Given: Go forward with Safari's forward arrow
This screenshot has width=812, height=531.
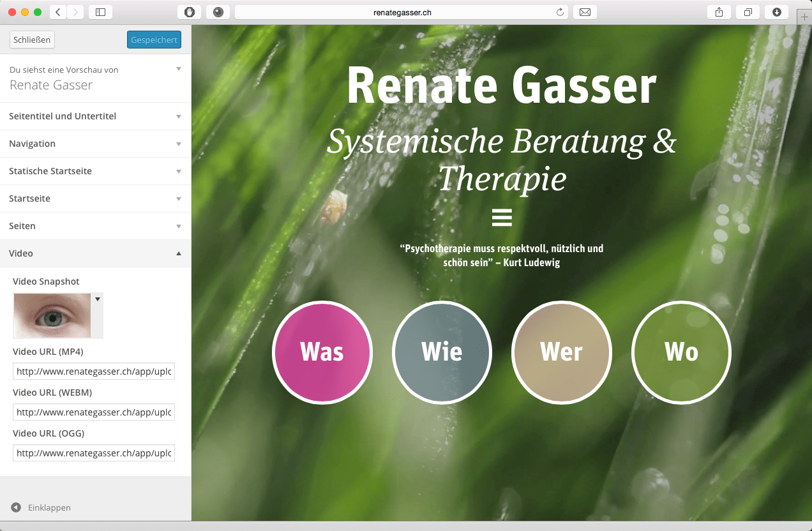Looking at the screenshot, I should 75,12.
